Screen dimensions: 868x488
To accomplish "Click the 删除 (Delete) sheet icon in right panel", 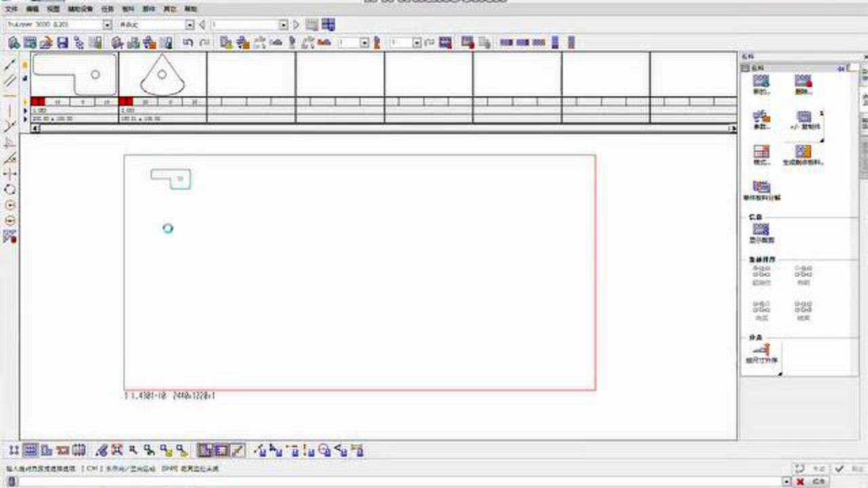I will (804, 82).
